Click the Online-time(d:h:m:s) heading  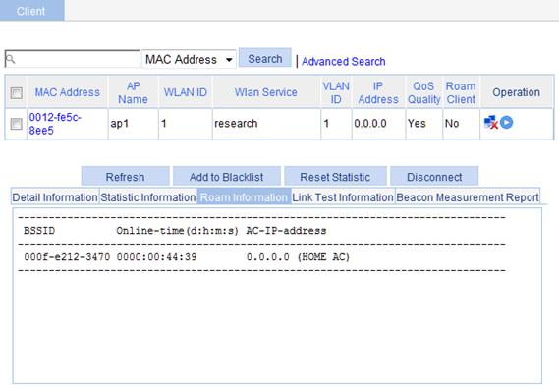coord(177,231)
